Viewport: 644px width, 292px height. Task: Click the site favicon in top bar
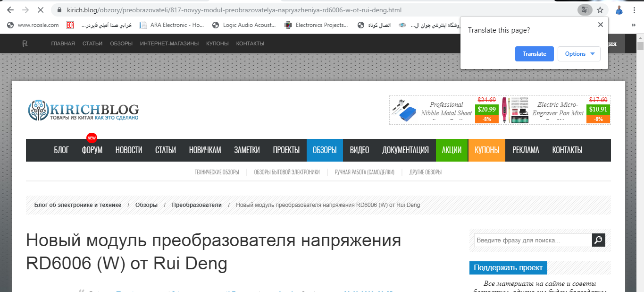tap(25, 43)
